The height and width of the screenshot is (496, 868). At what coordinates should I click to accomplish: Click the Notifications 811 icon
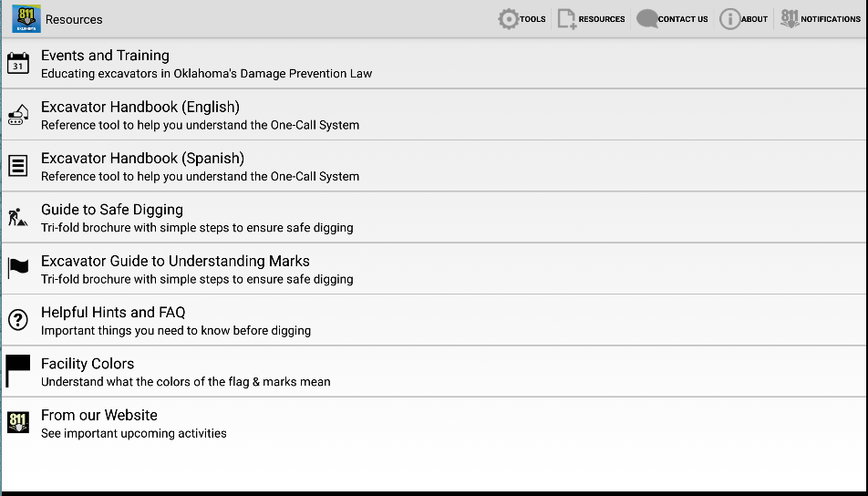pyautogui.click(x=790, y=19)
